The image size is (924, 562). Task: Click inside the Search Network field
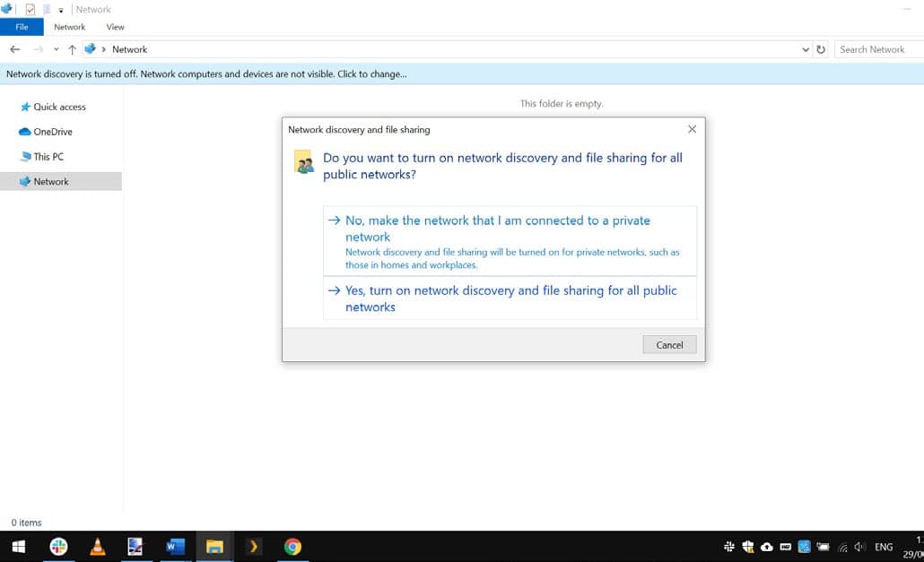point(877,49)
